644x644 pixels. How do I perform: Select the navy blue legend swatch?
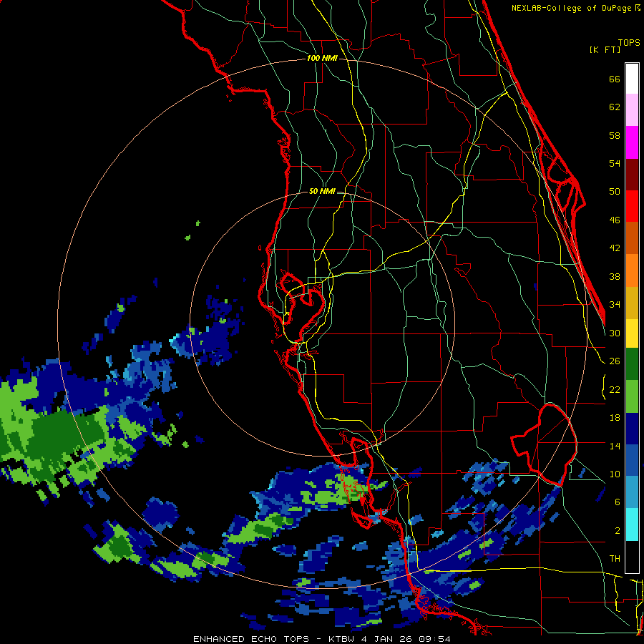(x=632, y=429)
